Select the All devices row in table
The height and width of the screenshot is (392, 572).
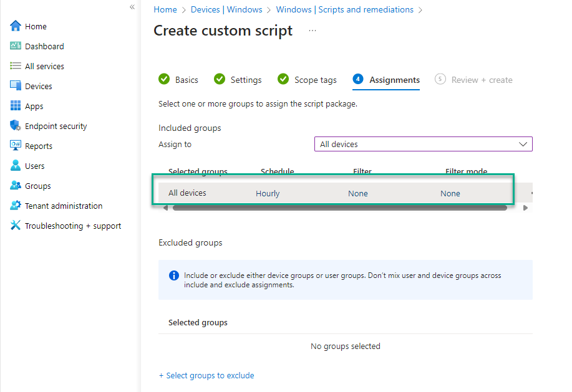click(345, 193)
